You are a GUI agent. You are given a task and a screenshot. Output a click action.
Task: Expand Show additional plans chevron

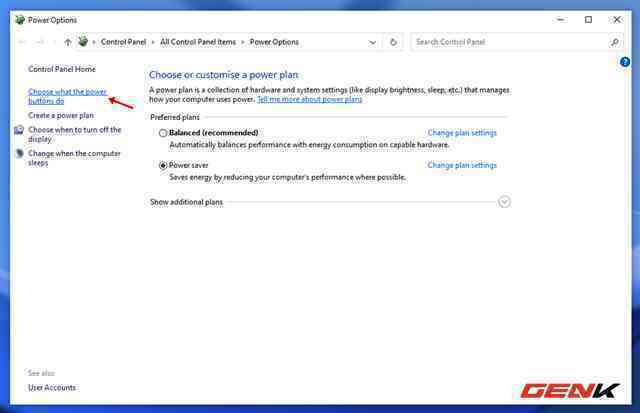coord(504,202)
